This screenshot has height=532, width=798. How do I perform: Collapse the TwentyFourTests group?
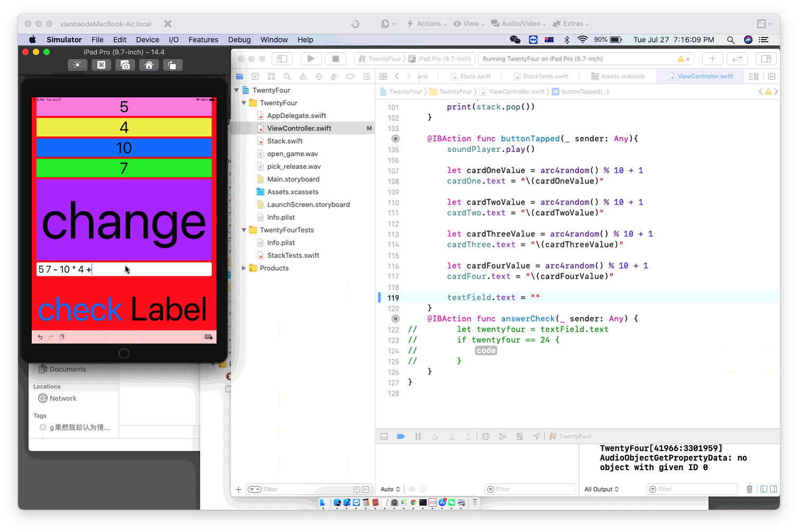[x=244, y=230]
